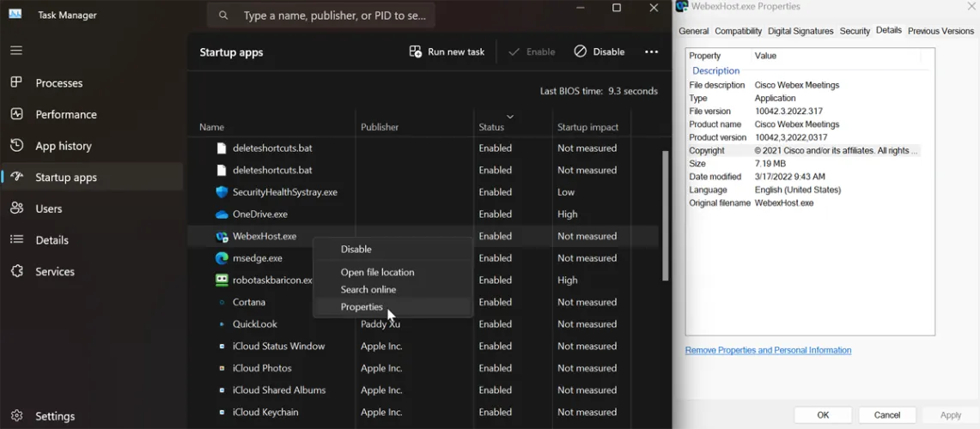Open Performance view from sidebar icon
This screenshot has width=980, height=429.
(x=15, y=114)
